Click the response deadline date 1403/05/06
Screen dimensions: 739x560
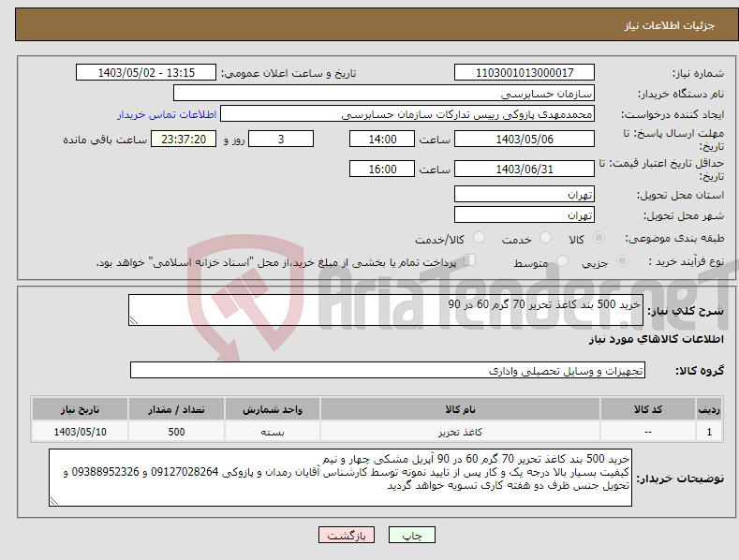525,139
